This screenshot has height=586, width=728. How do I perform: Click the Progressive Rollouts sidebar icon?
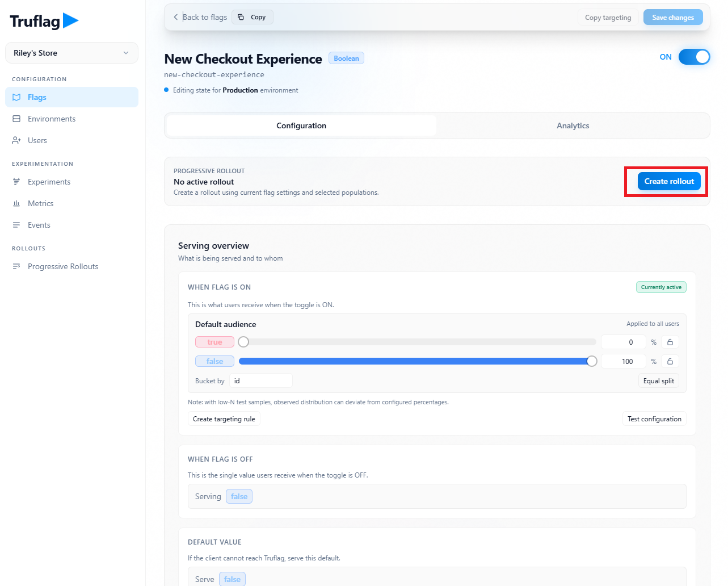pos(18,266)
